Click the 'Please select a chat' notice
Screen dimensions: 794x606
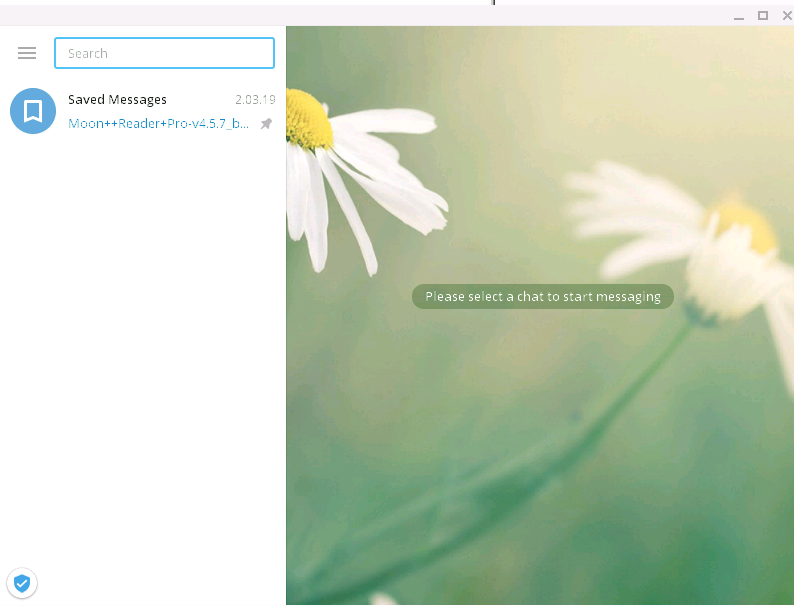(x=542, y=296)
